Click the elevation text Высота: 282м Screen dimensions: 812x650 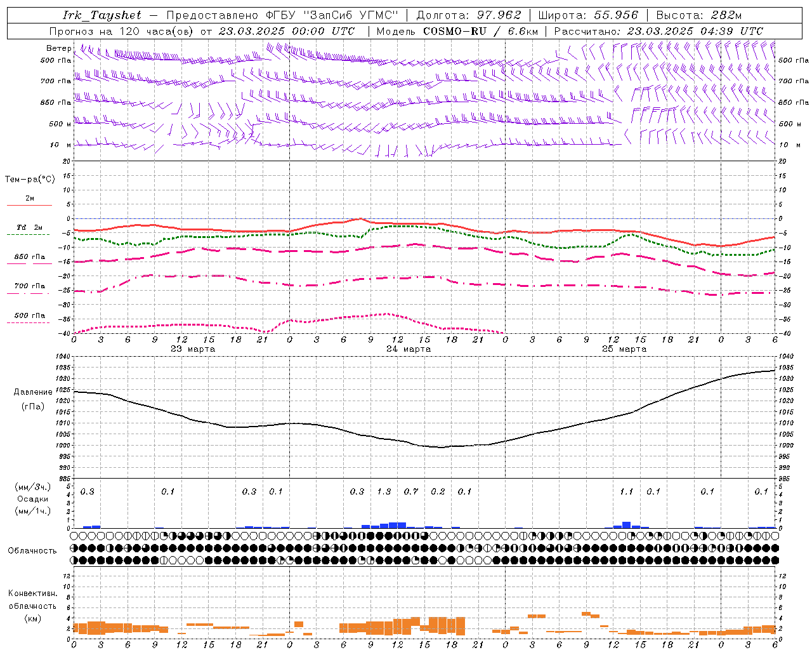point(698,15)
